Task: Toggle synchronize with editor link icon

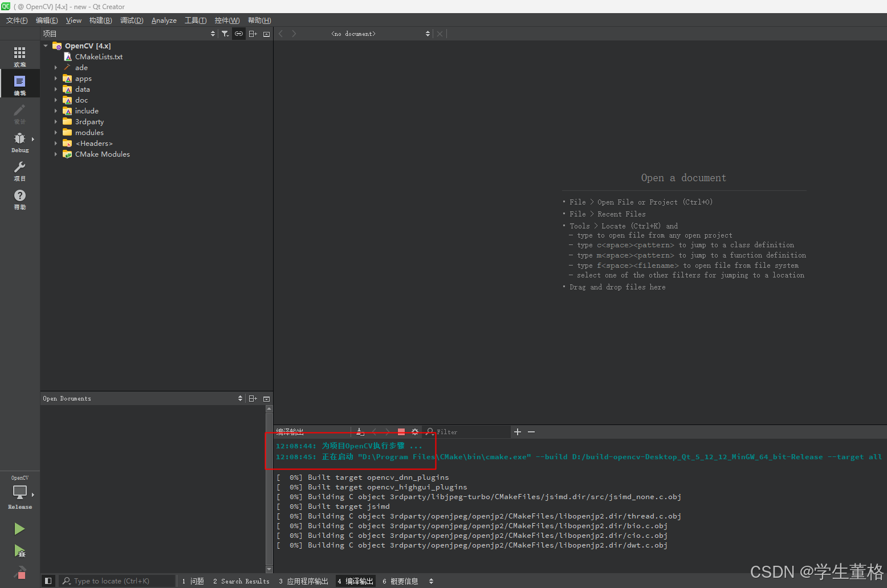Action: tap(239, 34)
